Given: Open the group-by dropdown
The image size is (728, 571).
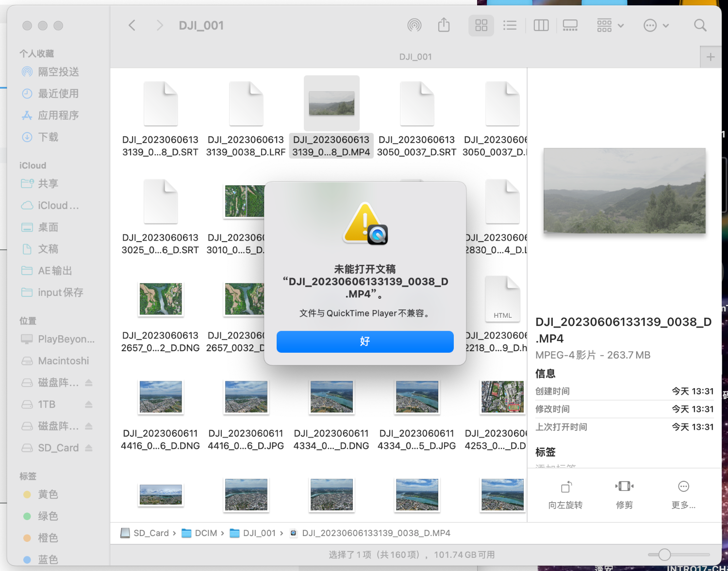Looking at the screenshot, I should point(610,25).
